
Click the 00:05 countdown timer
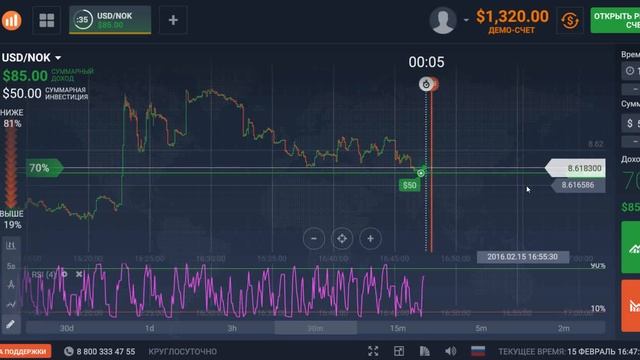click(426, 62)
